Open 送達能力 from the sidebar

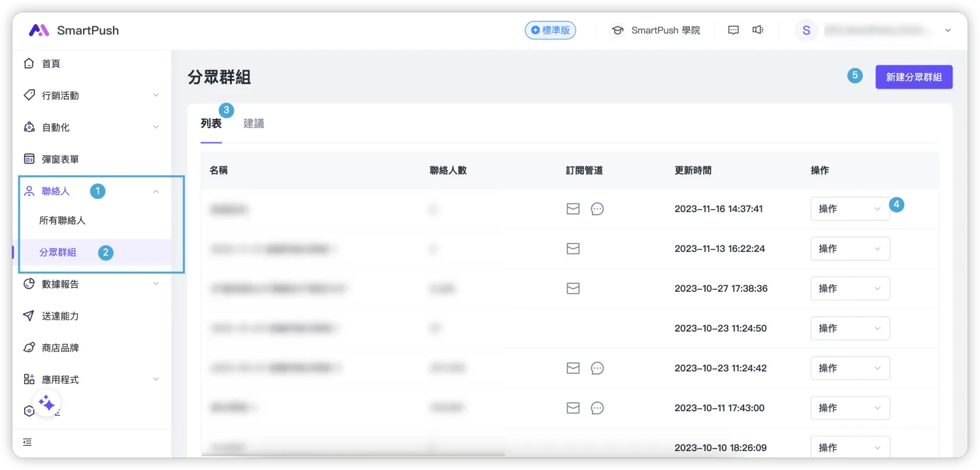tap(60, 316)
